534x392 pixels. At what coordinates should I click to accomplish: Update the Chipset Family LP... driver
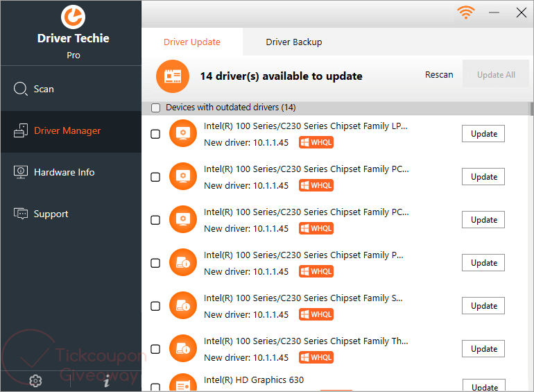pyautogui.click(x=483, y=134)
